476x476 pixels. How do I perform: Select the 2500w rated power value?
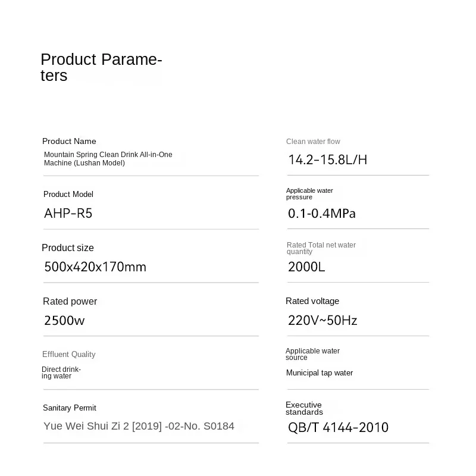tap(64, 320)
